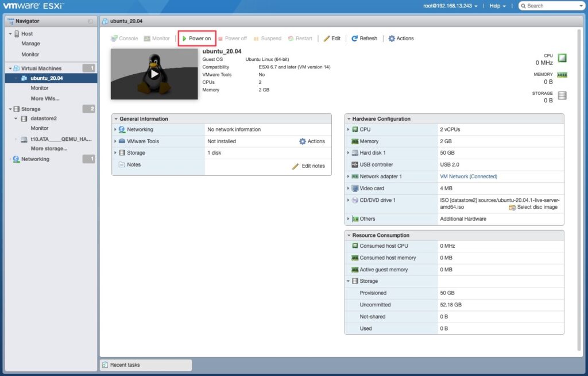Click More storage... in the navigator
The width and height of the screenshot is (588, 376).
point(49,148)
